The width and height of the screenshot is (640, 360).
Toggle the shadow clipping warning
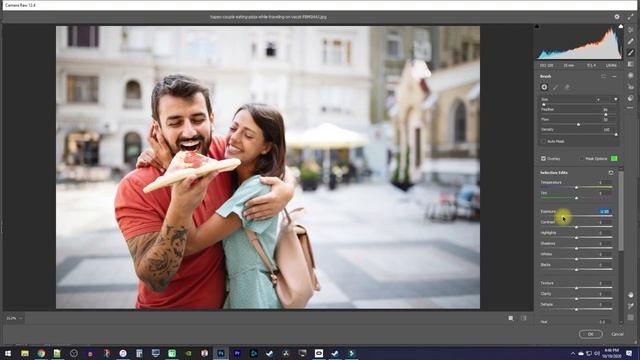537,27
